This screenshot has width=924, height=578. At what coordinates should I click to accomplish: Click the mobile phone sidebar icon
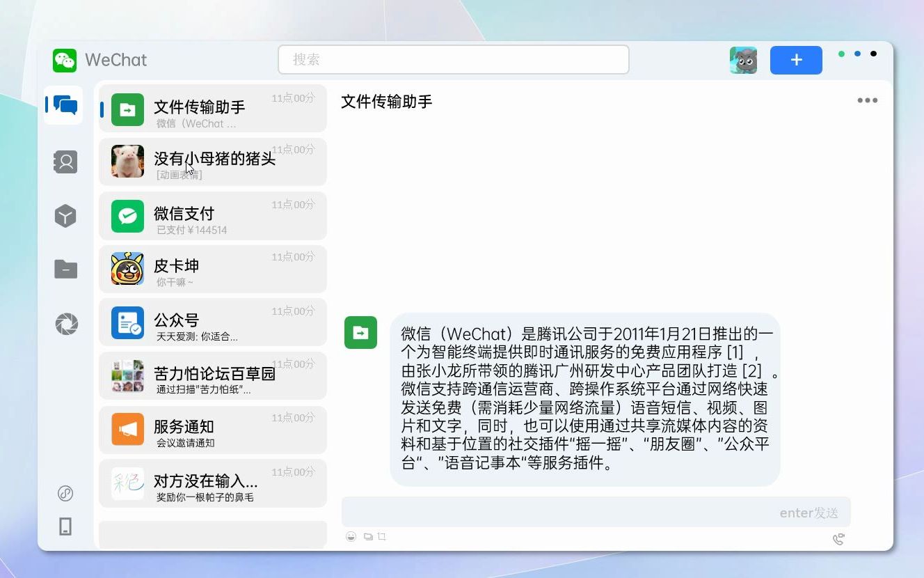(65, 526)
